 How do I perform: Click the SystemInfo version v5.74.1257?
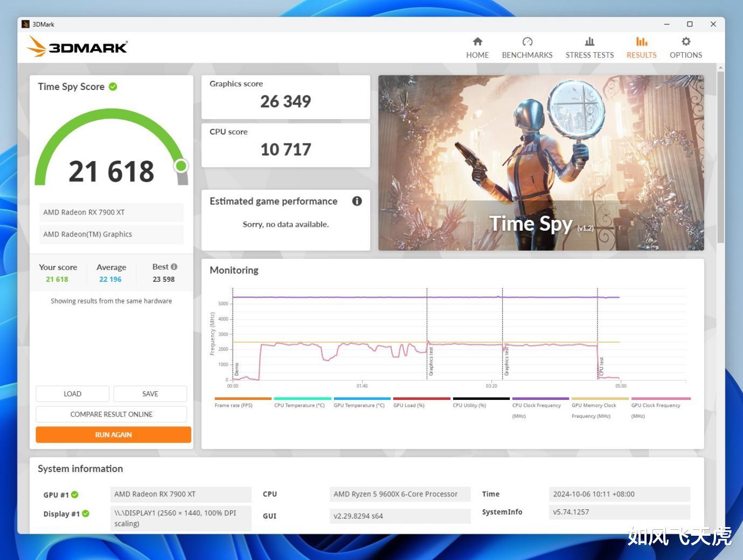620,512
